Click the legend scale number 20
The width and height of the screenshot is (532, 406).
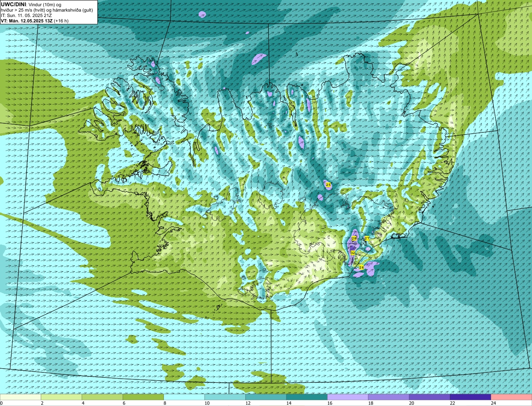pyautogui.click(x=412, y=403)
